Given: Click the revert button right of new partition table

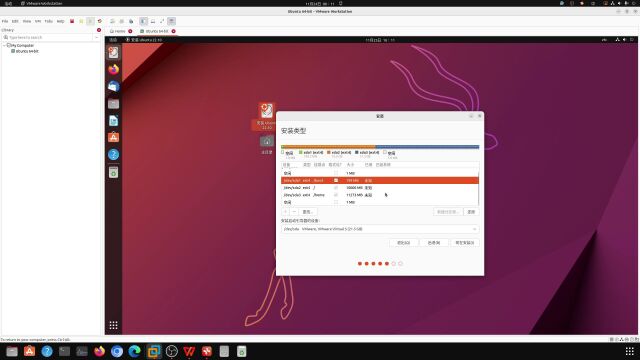Looking at the screenshot, I should pyautogui.click(x=471, y=212).
